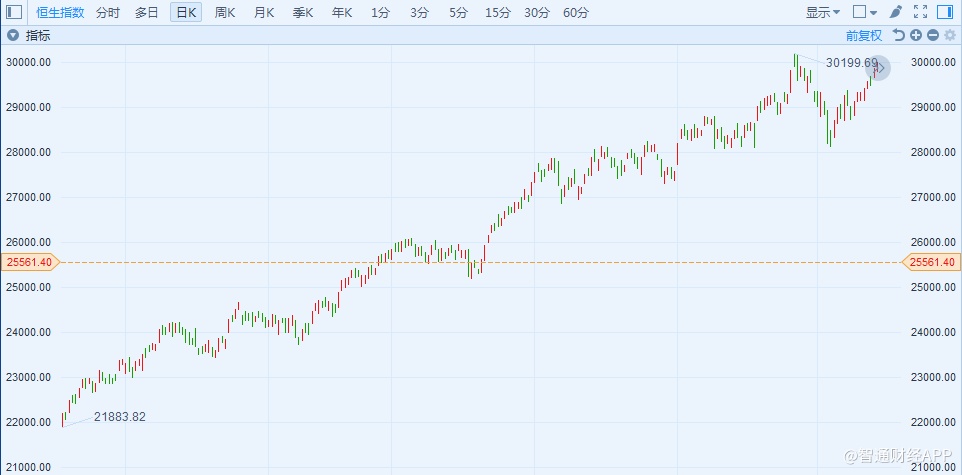
Task: Zoom out using the minus icon
Action: [x=932, y=35]
